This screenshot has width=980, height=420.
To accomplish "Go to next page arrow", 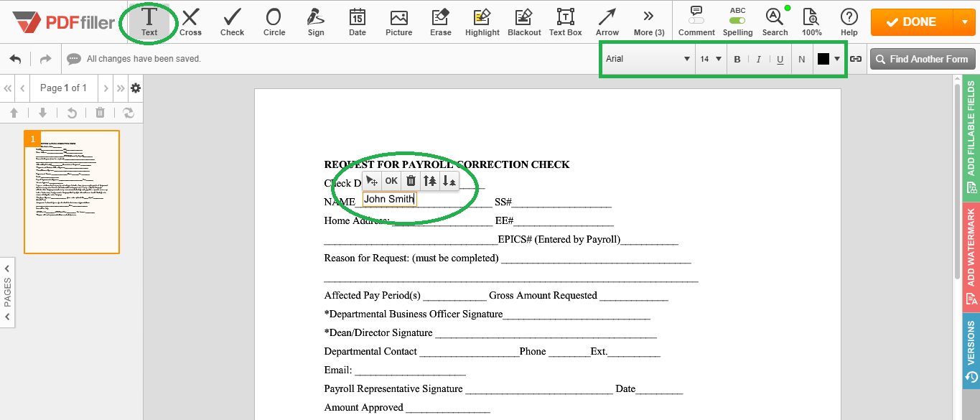I will tap(106, 88).
